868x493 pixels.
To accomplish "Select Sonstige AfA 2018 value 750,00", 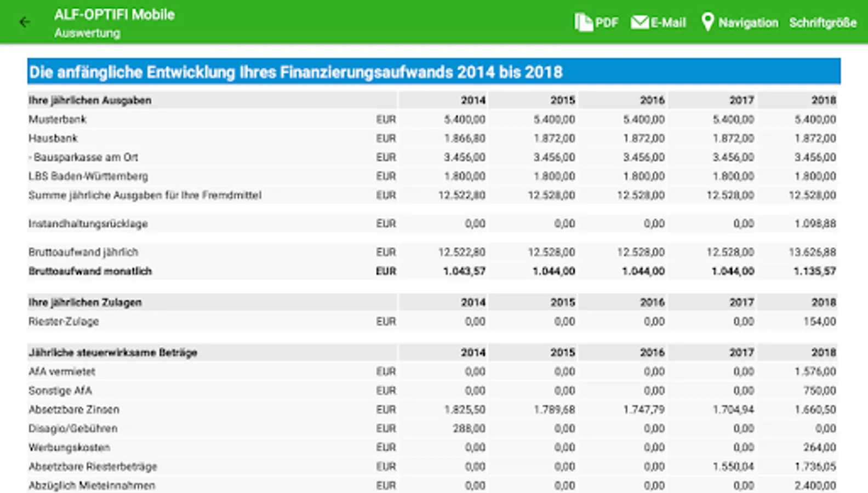I will pyautogui.click(x=820, y=391).
